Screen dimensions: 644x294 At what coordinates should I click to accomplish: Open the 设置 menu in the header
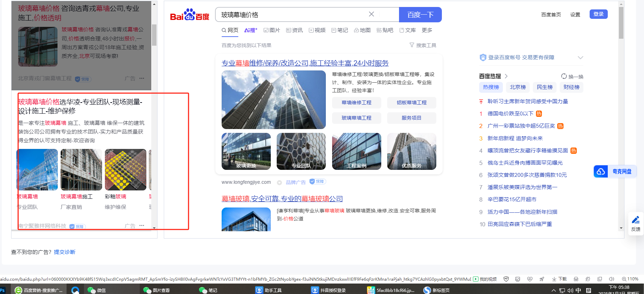click(x=575, y=15)
